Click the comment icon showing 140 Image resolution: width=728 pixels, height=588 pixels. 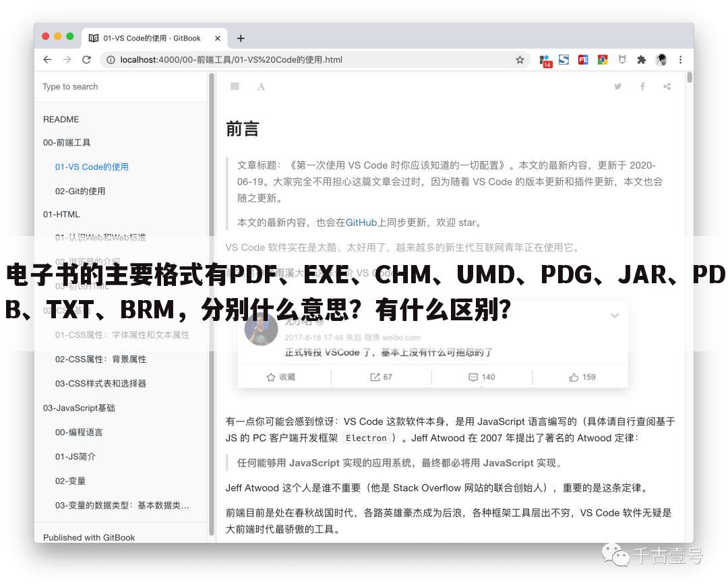click(473, 377)
